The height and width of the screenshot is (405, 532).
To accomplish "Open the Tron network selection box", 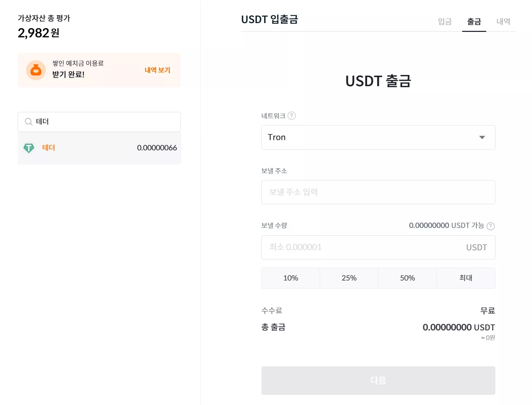I will tap(378, 137).
